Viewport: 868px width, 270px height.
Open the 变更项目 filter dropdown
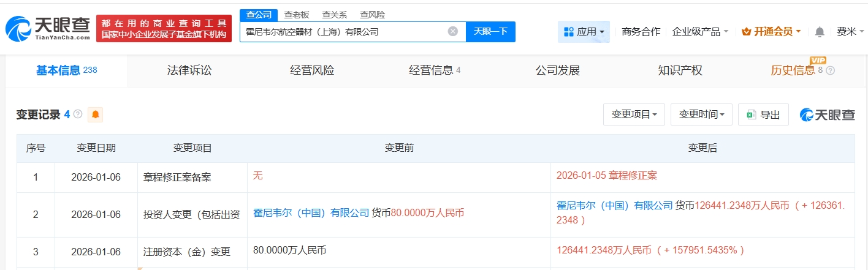point(634,114)
